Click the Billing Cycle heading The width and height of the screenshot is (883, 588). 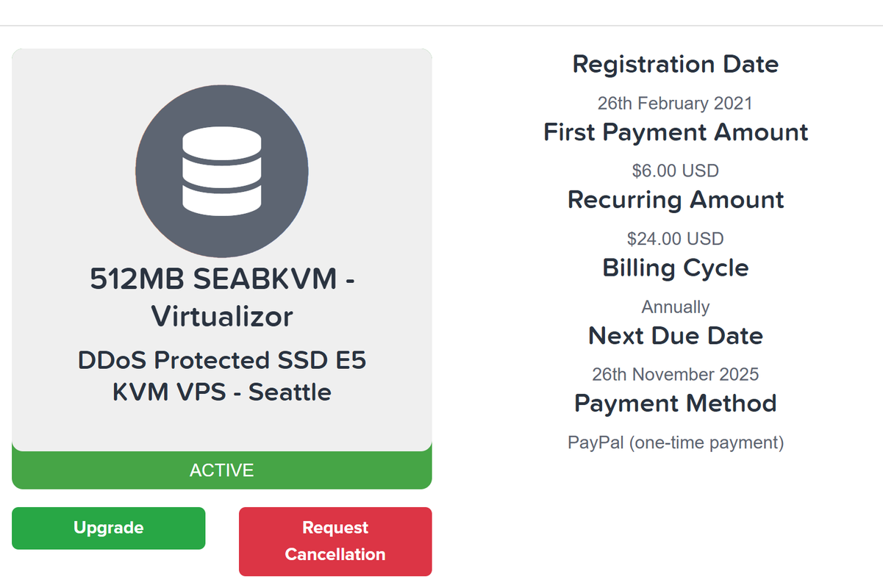coord(675,268)
